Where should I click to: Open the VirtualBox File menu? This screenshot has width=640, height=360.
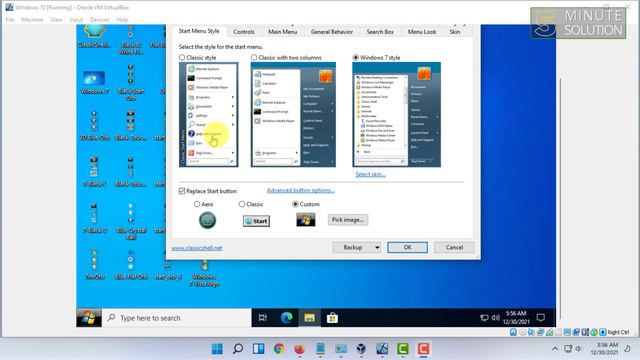(10, 20)
